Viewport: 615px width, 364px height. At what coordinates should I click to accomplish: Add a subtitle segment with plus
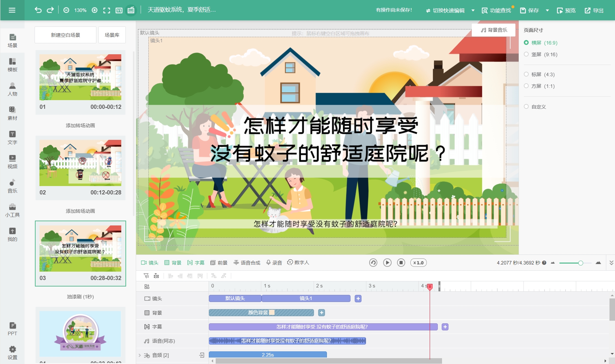click(445, 327)
